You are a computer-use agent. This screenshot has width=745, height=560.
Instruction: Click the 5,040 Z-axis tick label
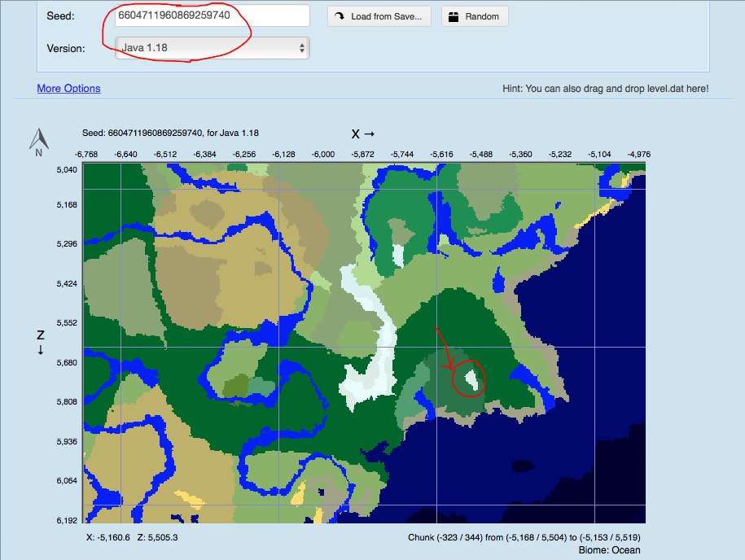coord(67,170)
